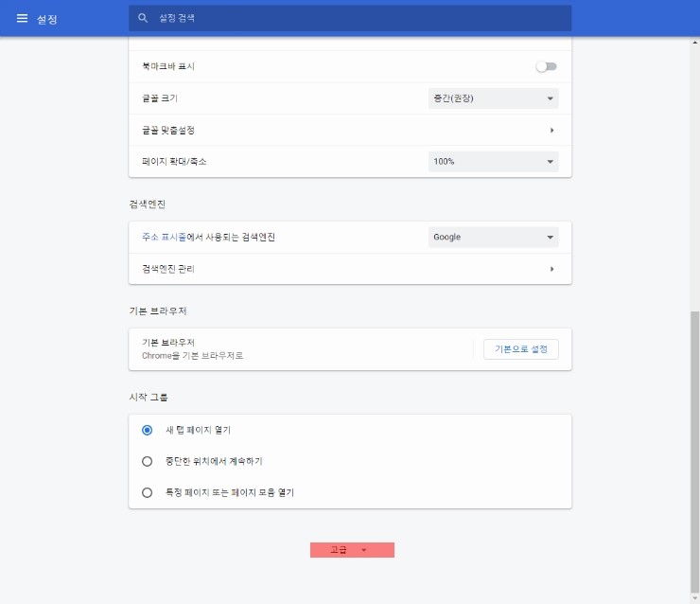The image size is (700, 604).
Task: Click the 기본으로 설정 button
Action: pyautogui.click(x=521, y=349)
